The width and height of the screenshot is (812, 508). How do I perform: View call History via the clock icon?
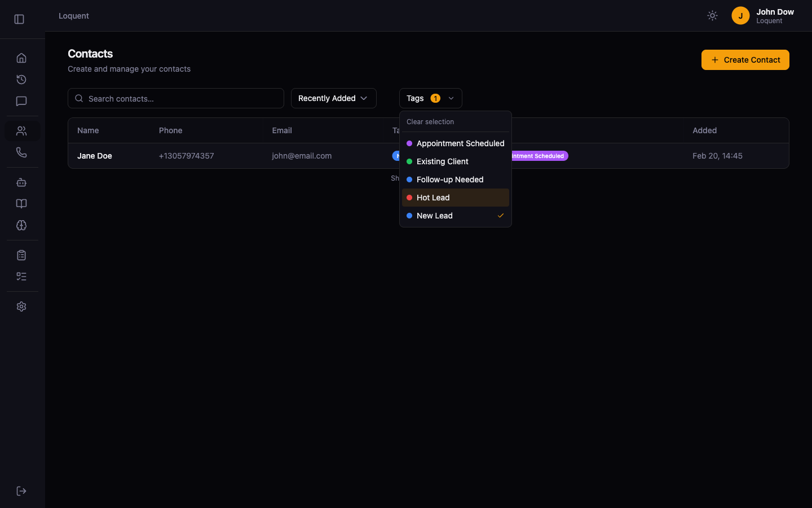click(x=21, y=80)
